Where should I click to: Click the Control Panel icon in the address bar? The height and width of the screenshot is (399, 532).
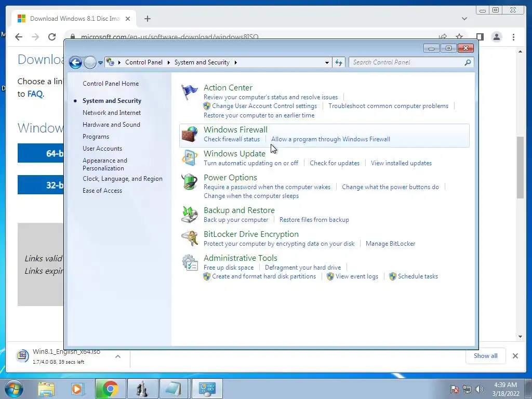[x=110, y=62]
